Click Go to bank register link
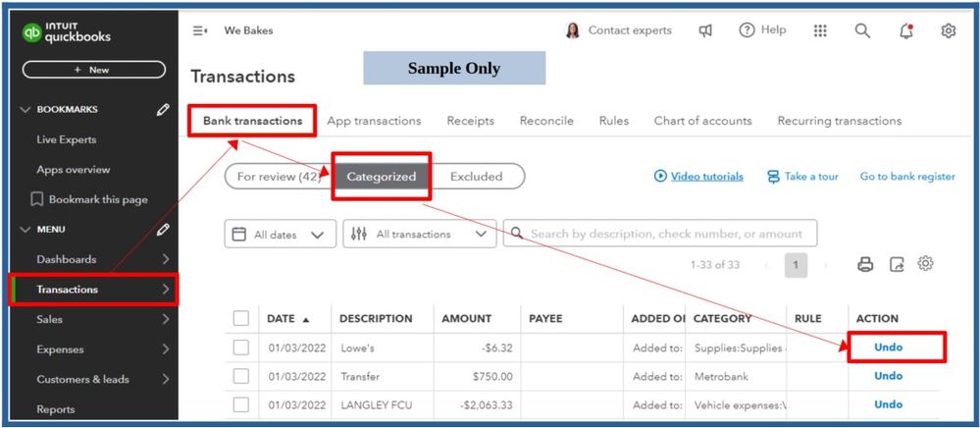Screen dimensions: 980x428 [907, 177]
